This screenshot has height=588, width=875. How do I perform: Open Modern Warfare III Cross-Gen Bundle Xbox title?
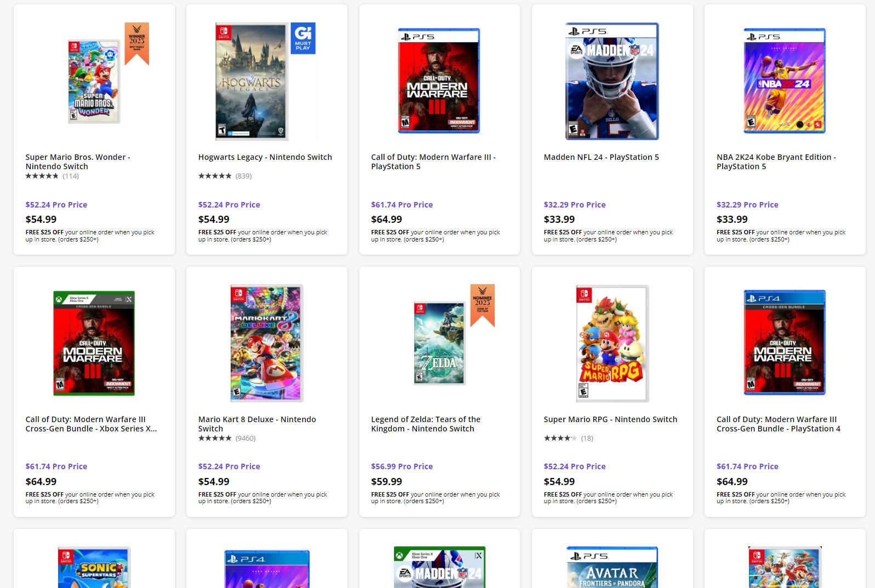pyautogui.click(x=91, y=424)
